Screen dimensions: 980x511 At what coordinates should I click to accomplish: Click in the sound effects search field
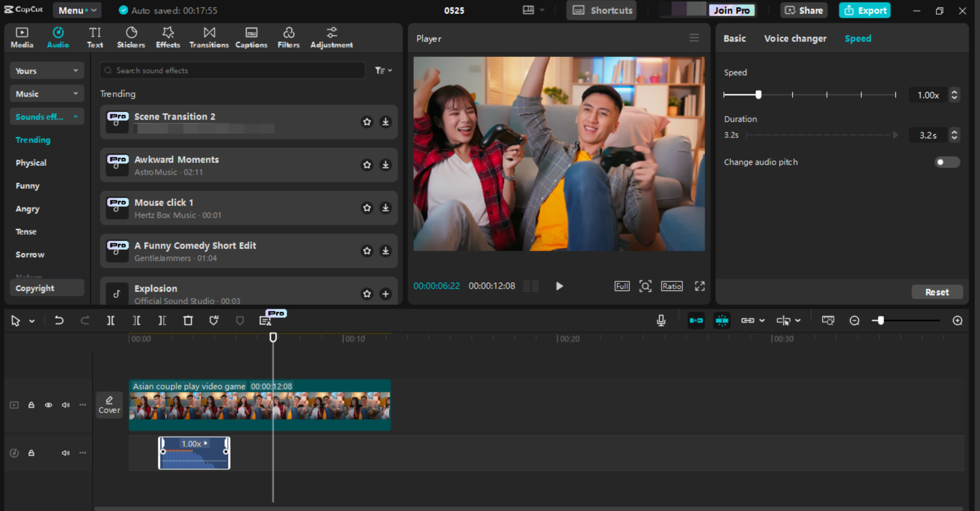click(x=232, y=70)
